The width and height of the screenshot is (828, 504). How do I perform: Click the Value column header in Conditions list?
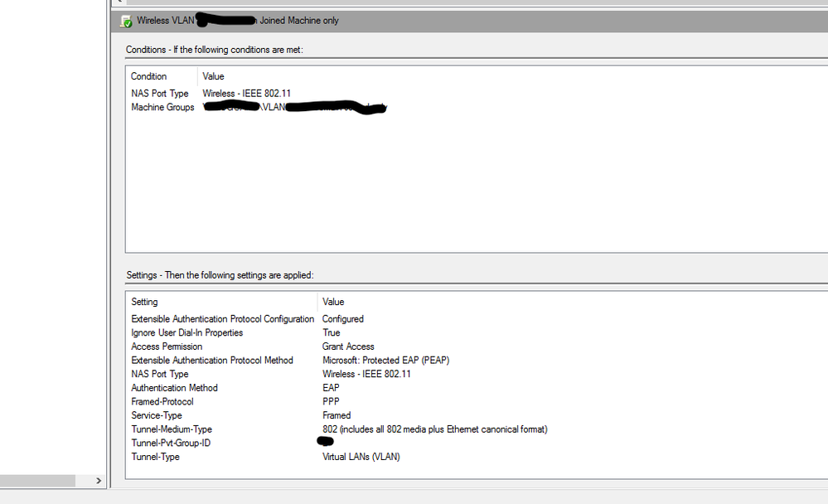tap(214, 76)
